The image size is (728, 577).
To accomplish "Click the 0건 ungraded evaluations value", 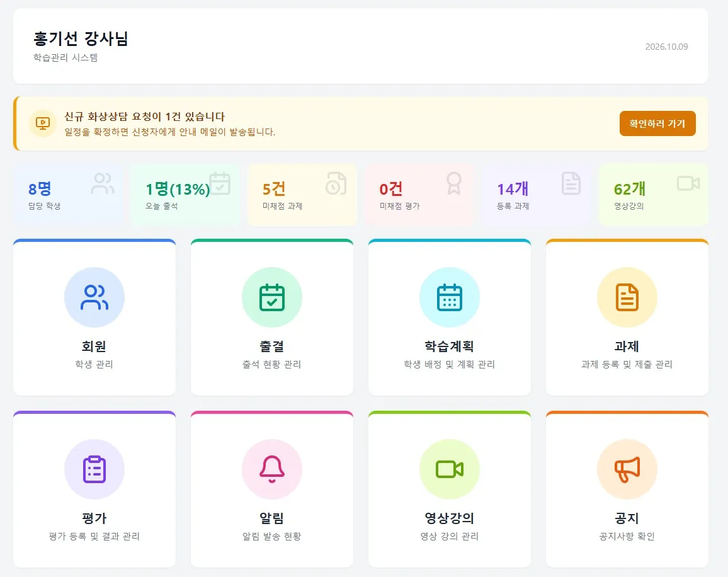I will pyautogui.click(x=391, y=189).
